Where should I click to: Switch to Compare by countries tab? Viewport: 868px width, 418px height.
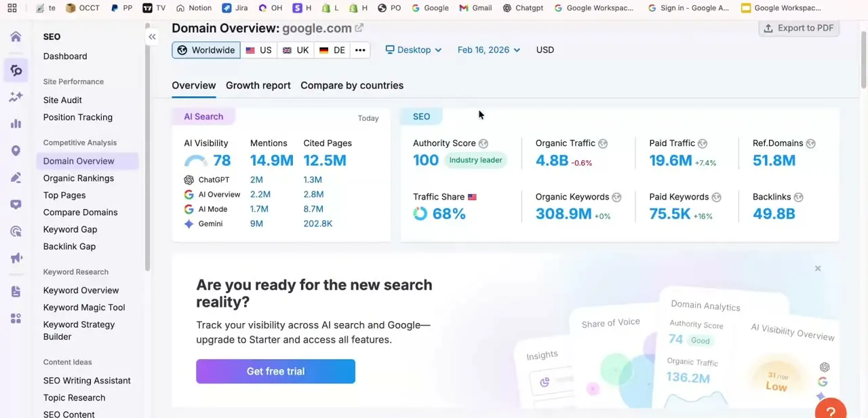click(352, 85)
